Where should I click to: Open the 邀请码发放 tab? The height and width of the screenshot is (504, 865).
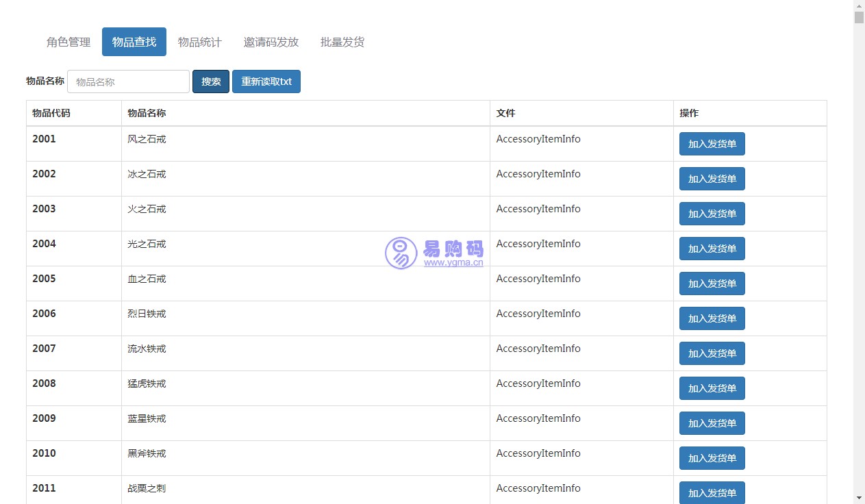[x=271, y=42]
